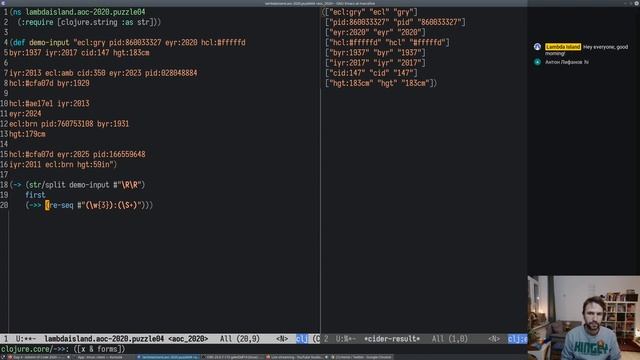Switch to the highlighted Emacs entry in the taskbar
The image size is (640, 360).
168,357
